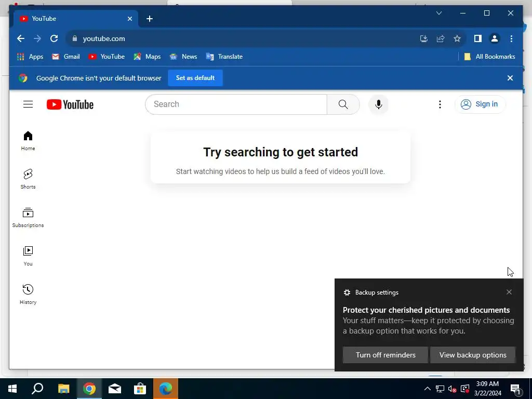The width and height of the screenshot is (532, 399).
Task: Share this page using the share icon
Action: point(441,38)
